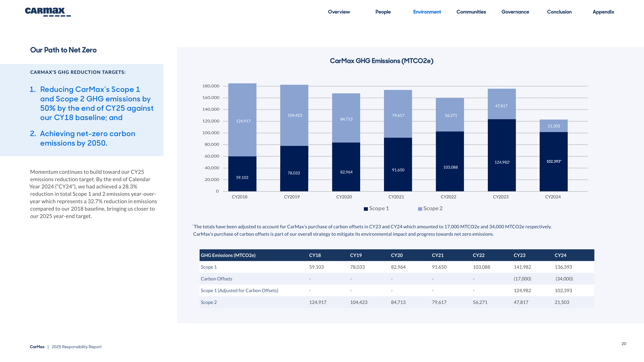644x362 pixels.
Task: Click the CY2023 bar segment labeled 47,817
Action: 502,104
